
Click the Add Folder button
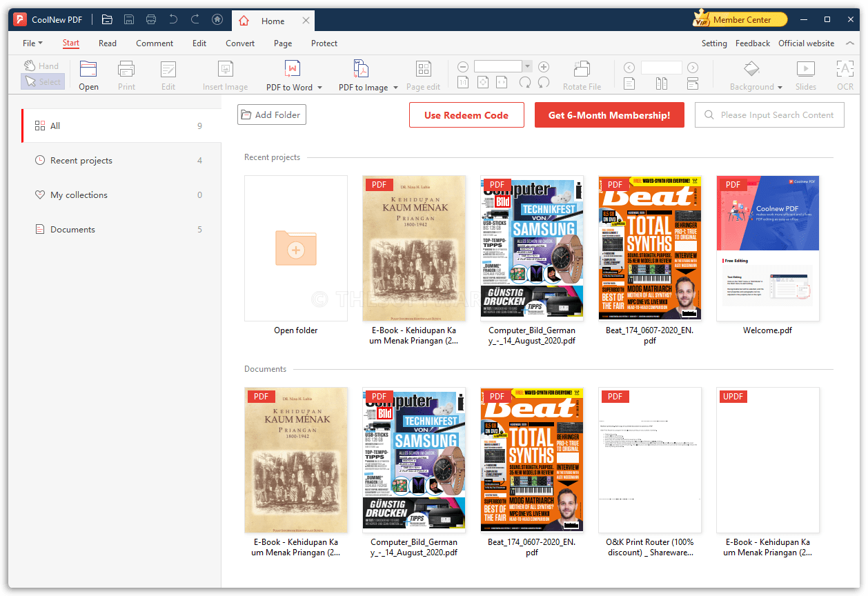[x=272, y=115]
